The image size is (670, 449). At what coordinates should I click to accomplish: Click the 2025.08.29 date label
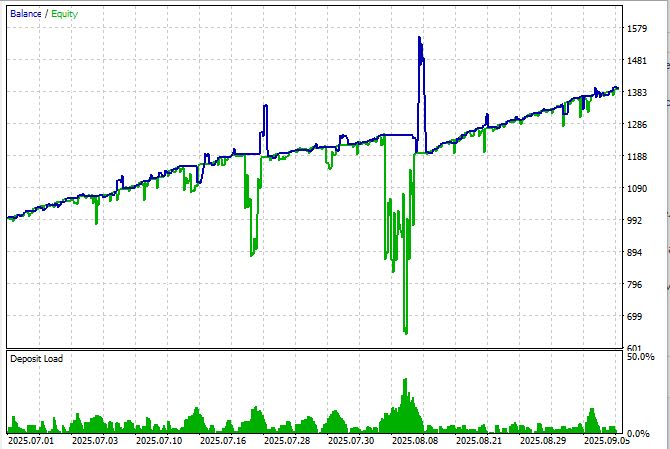pyautogui.click(x=543, y=440)
